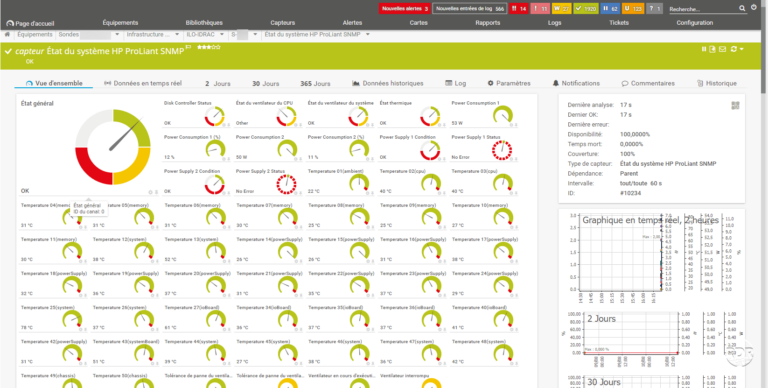Open the Équipements main menu
The width and height of the screenshot is (768, 388).
point(120,23)
